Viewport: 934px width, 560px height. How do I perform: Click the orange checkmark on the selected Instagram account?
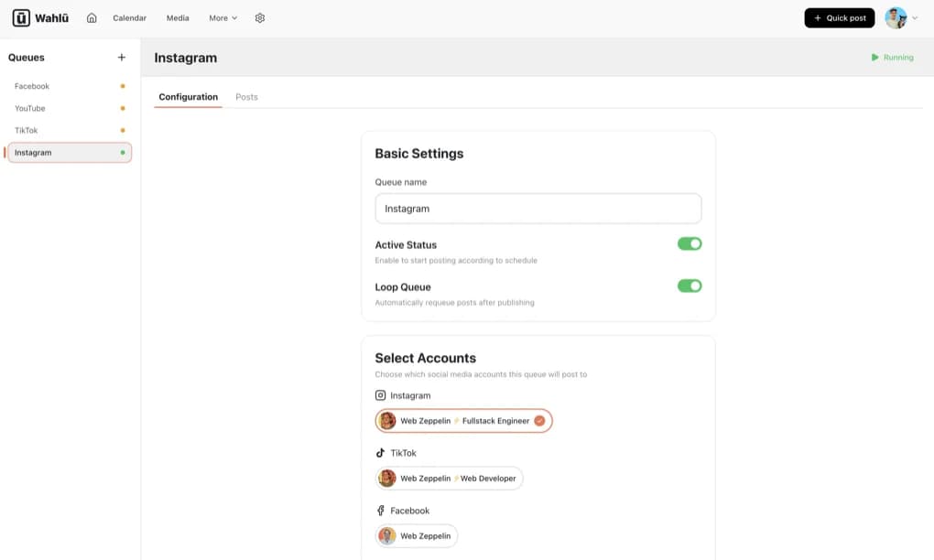coord(538,420)
